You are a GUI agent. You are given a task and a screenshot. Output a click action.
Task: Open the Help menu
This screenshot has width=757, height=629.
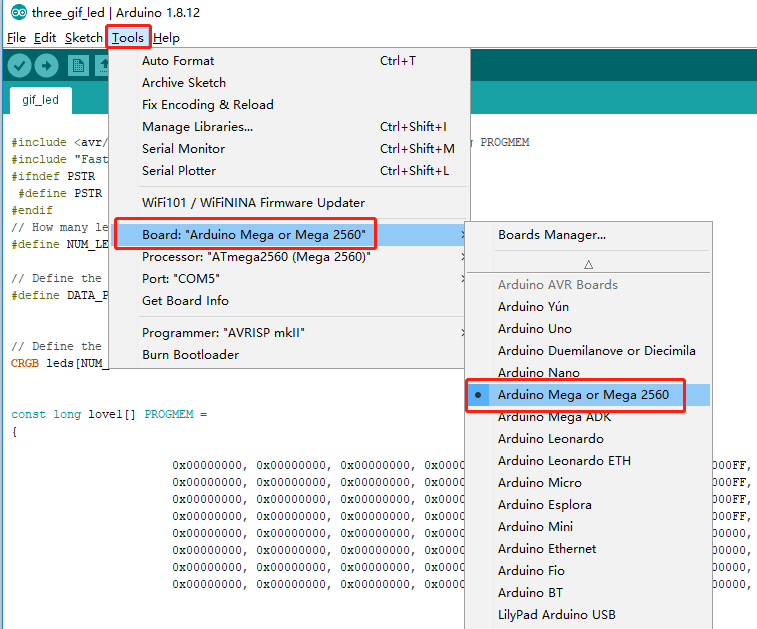[x=166, y=38]
